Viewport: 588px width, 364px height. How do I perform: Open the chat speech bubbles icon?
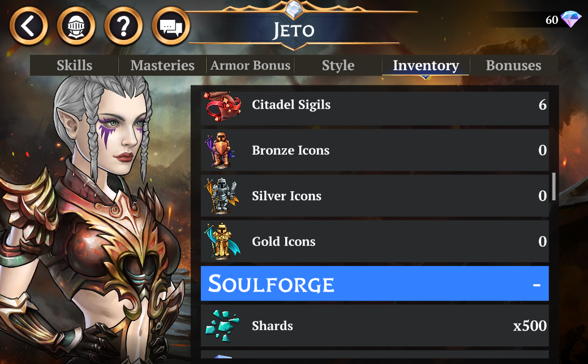[x=171, y=26]
